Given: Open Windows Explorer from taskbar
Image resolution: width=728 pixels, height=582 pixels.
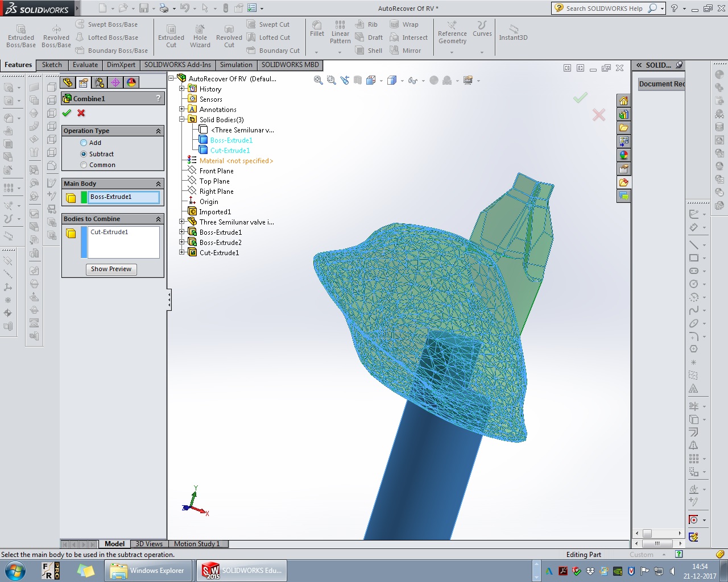Looking at the screenshot, I should coord(147,571).
